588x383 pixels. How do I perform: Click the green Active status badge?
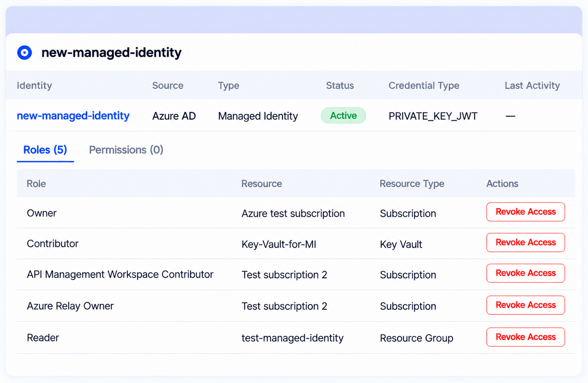click(343, 115)
